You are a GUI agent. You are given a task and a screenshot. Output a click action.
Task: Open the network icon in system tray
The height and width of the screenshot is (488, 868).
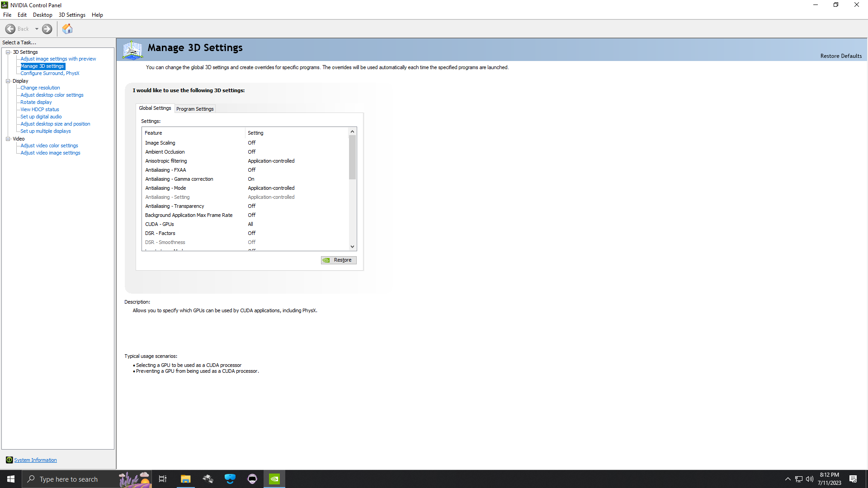tap(799, 479)
